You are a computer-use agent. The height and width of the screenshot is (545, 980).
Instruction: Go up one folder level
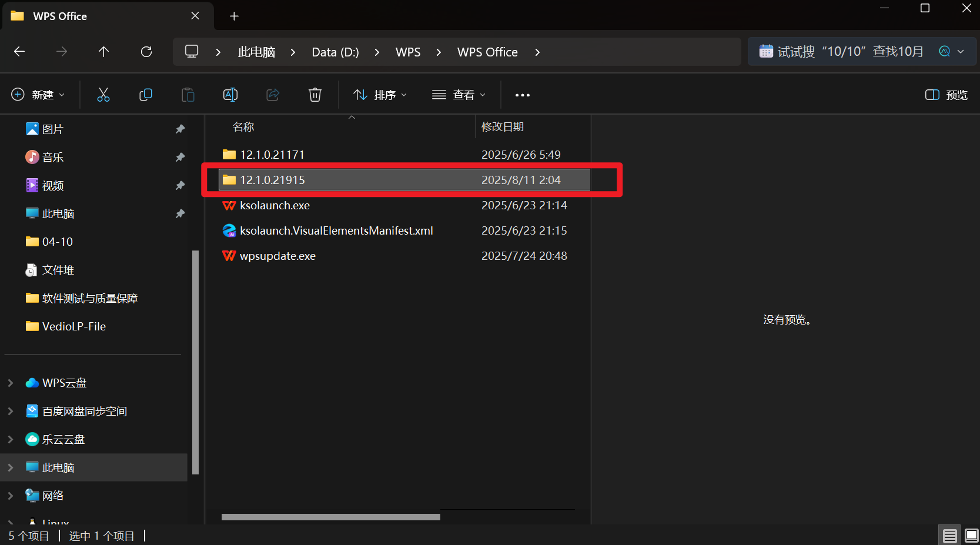pos(104,52)
